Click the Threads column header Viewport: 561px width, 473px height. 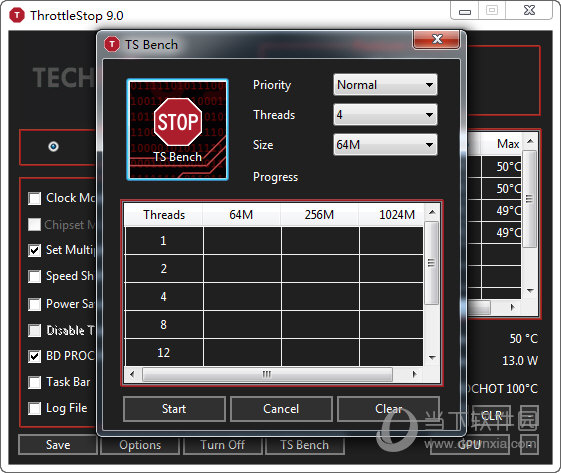(x=164, y=215)
